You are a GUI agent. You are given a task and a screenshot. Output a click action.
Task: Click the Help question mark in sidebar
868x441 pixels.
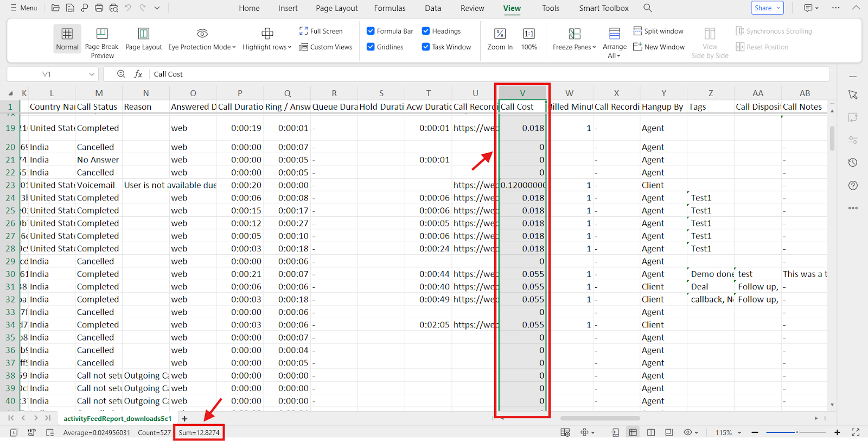853,185
